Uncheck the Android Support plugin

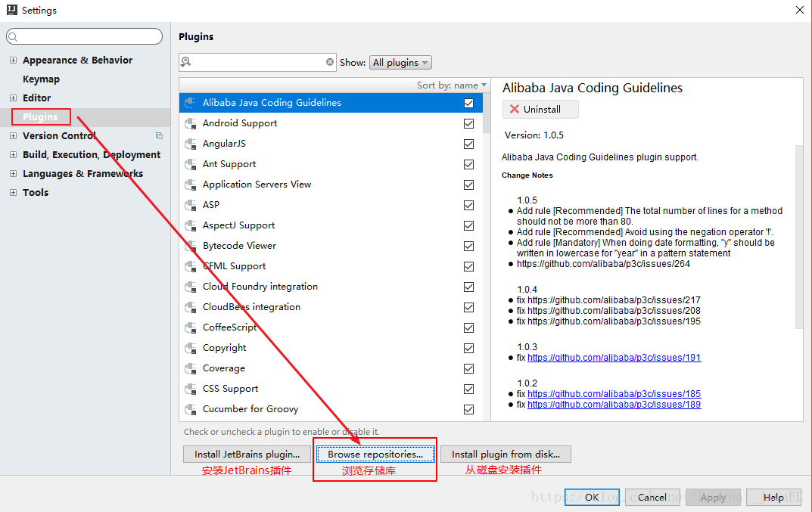pos(468,124)
